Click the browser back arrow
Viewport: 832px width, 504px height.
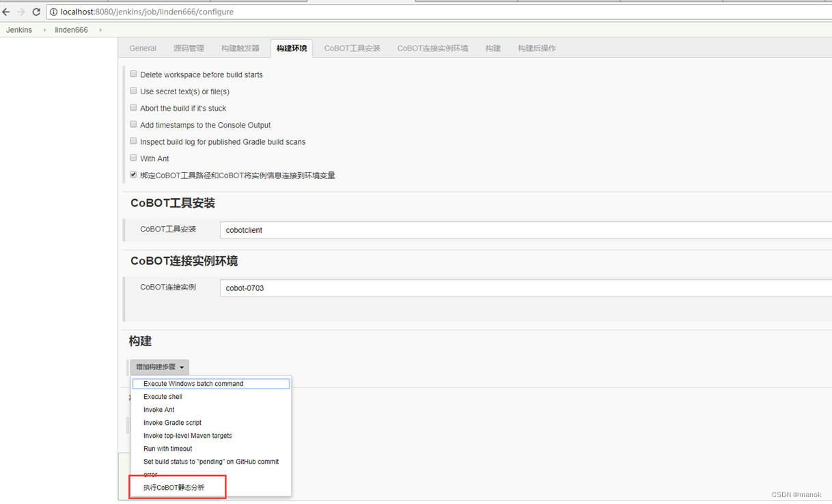[7, 12]
